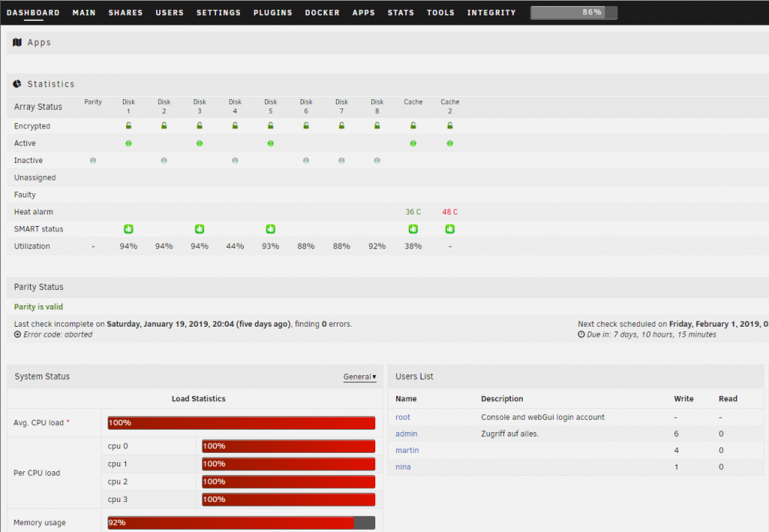769x532 pixels.
Task: Click the cpu 0 load bar
Action: coord(288,446)
